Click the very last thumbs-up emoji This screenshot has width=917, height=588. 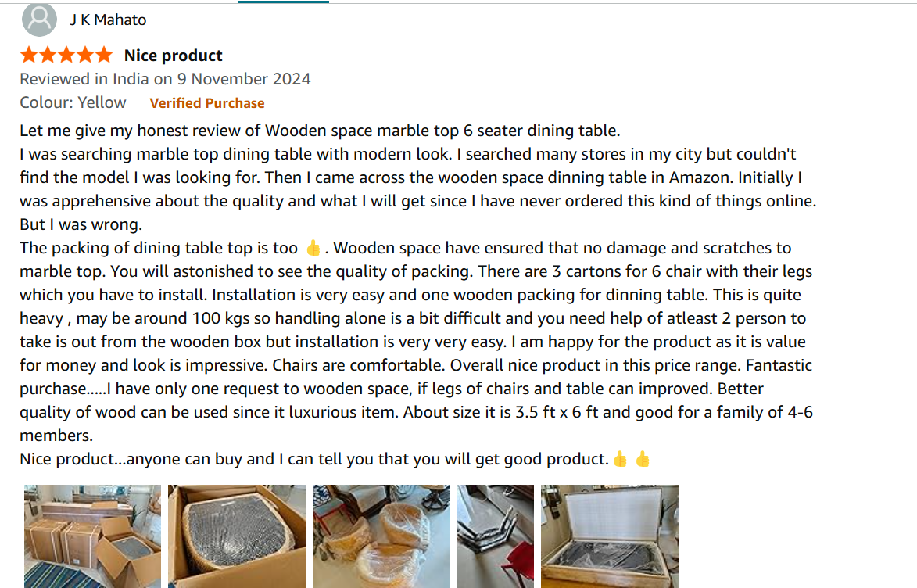point(643,460)
